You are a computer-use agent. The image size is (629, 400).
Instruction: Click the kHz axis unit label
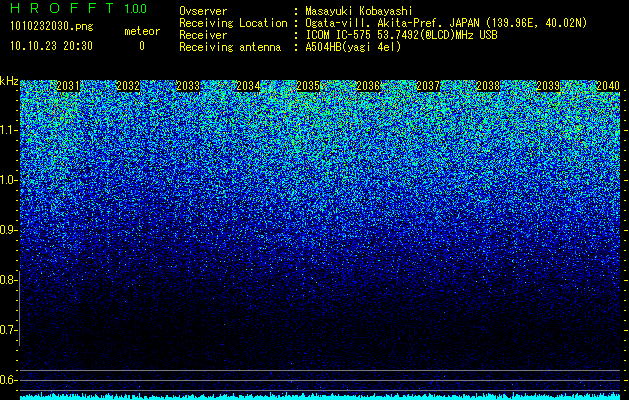pos(9,81)
